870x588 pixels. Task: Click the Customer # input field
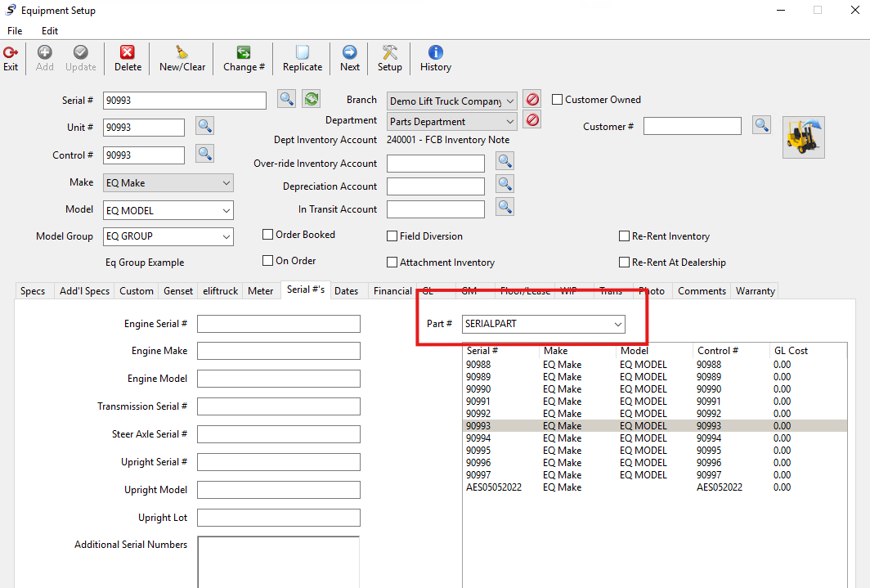click(x=692, y=126)
